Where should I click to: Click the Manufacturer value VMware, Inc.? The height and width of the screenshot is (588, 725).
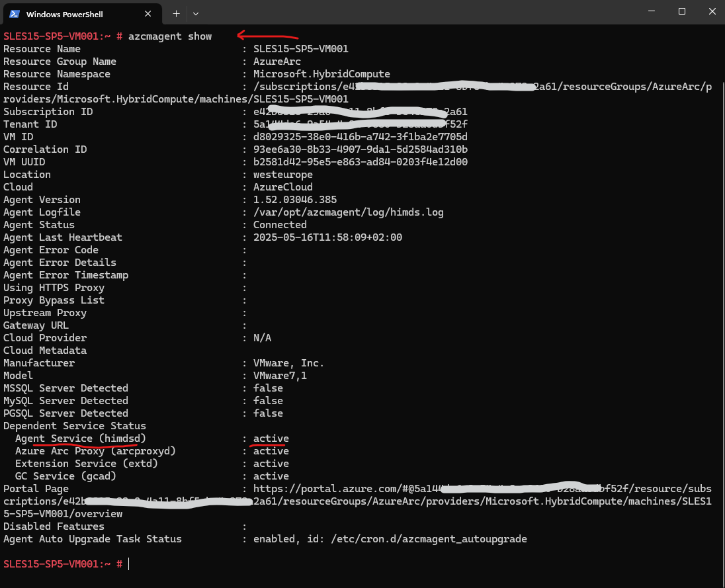pos(288,363)
